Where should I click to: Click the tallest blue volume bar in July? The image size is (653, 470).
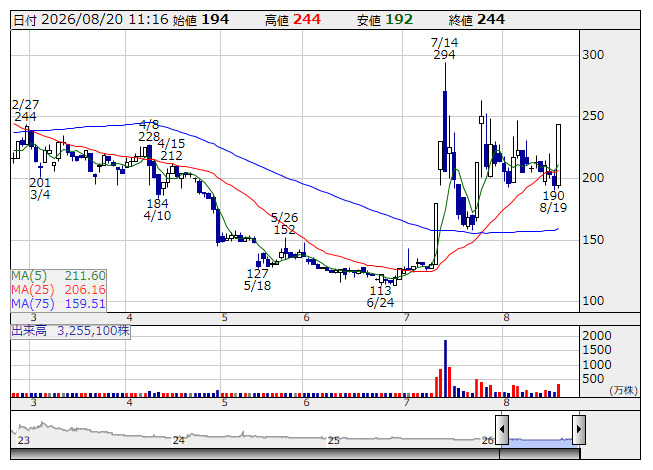click(445, 368)
